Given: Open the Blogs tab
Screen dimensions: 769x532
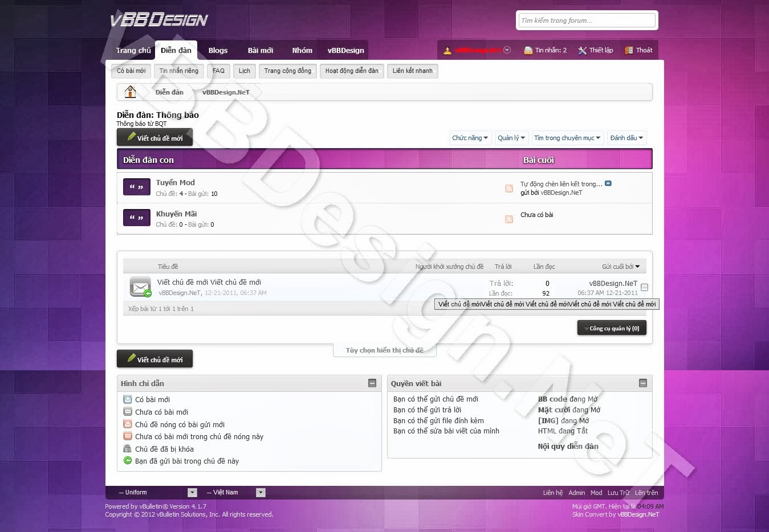Looking at the screenshot, I should (x=218, y=50).
